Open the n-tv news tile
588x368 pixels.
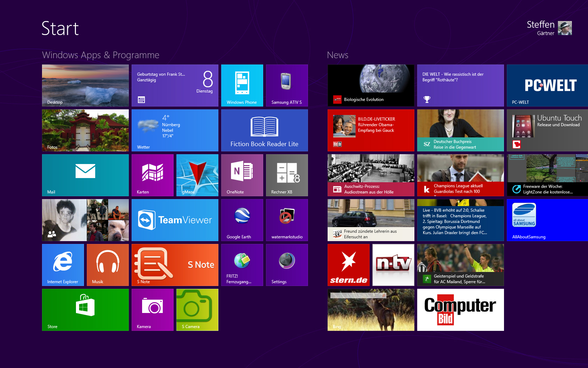393,265
